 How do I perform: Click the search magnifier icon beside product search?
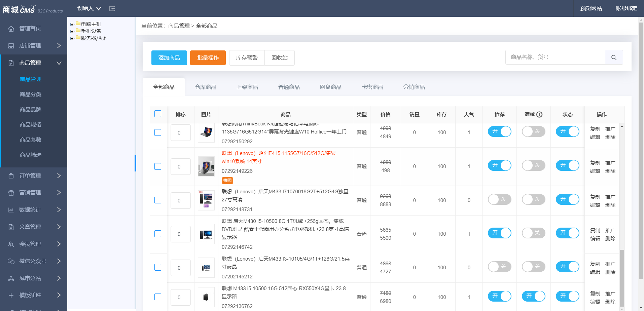pos(614,57)
